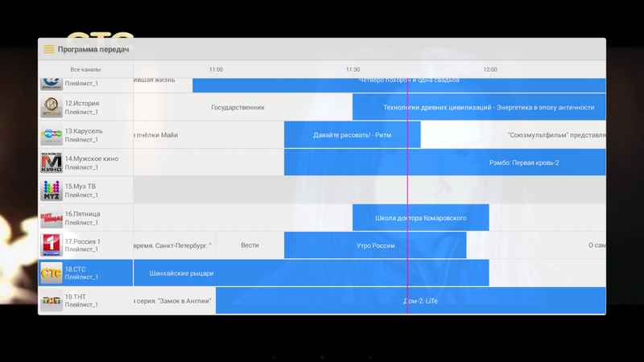644x362 pixels.
Task: Open 'пчёлки Майи' programme block
Action: click(208, 134)
